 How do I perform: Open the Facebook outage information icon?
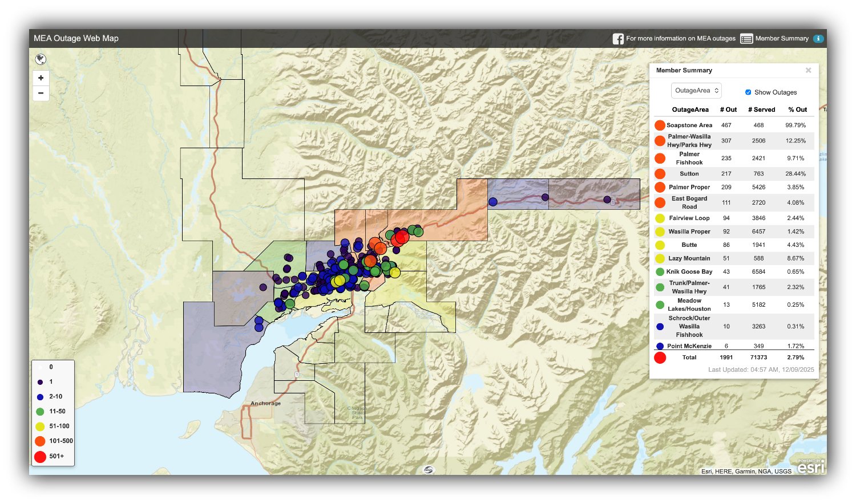pos(618,39)
